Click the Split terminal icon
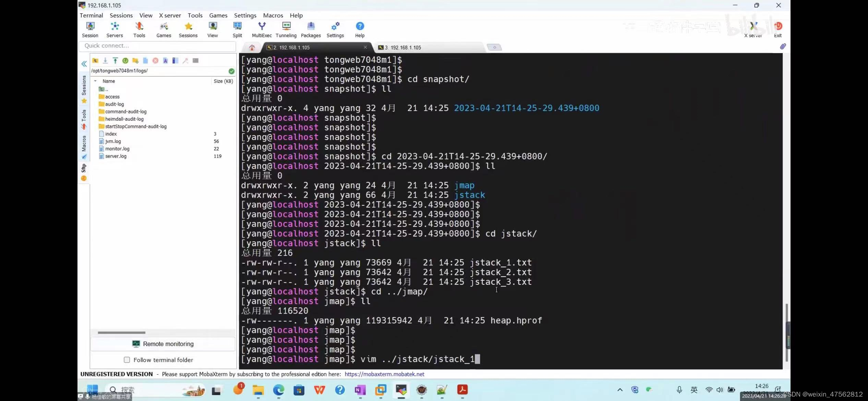The image size is (868, 401). [x=237, y=29]
